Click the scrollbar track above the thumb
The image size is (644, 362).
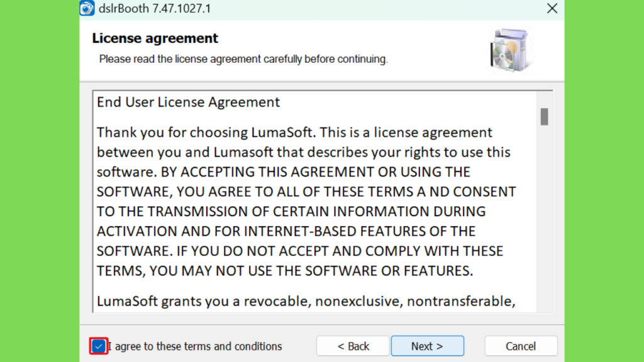coord(544,100)
